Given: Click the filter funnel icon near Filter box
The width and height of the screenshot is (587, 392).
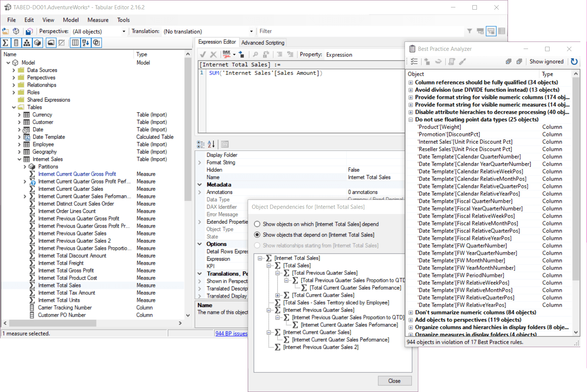Looking at the screenshot, I should click(469, 31).
